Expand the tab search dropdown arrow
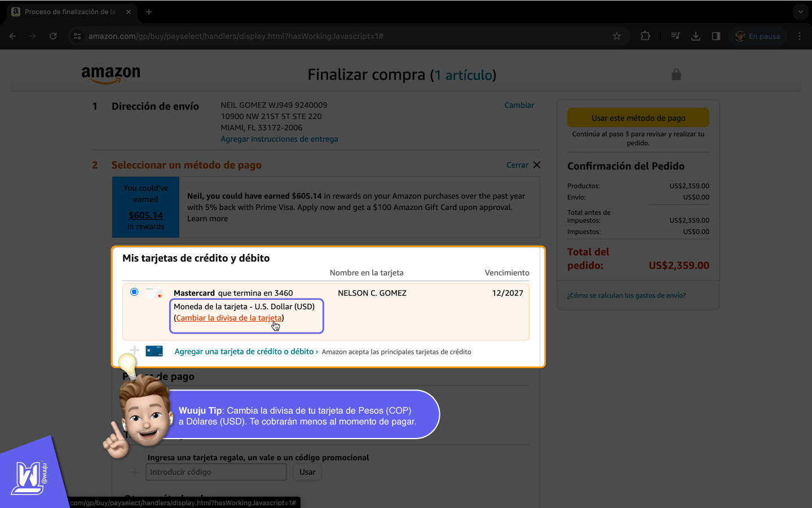Viewport: 812px width, 508px height. [x=800, y=12]
